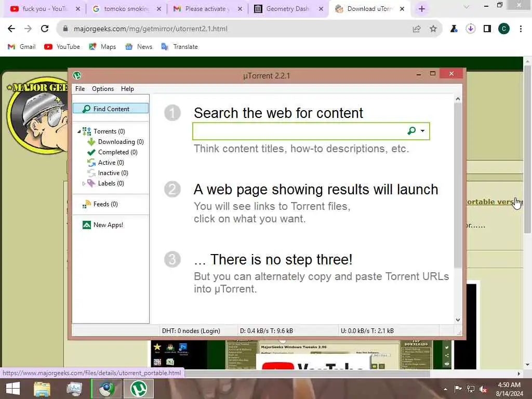
Task: Click the µTorrent content scrollbar up arrow
Action: (x=458, y=99)
